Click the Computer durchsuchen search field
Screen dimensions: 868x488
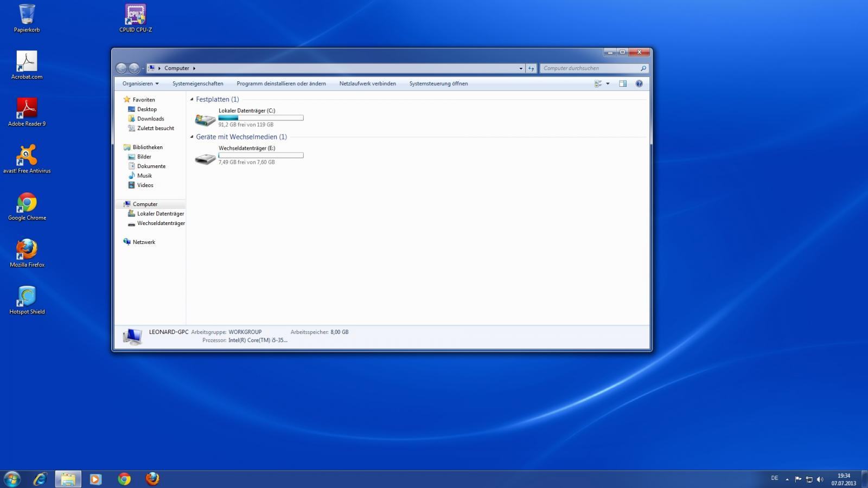point(593,68)
